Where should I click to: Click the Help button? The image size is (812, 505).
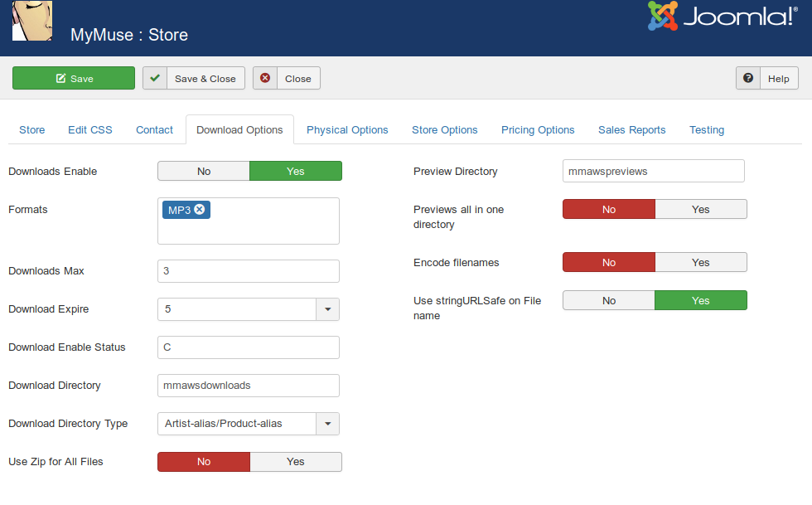[766, 77]
